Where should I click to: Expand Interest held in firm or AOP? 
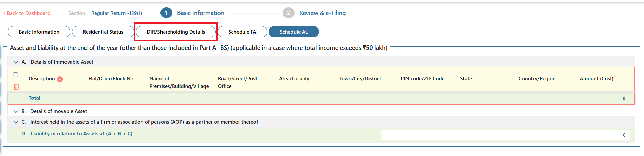point(16,122)
